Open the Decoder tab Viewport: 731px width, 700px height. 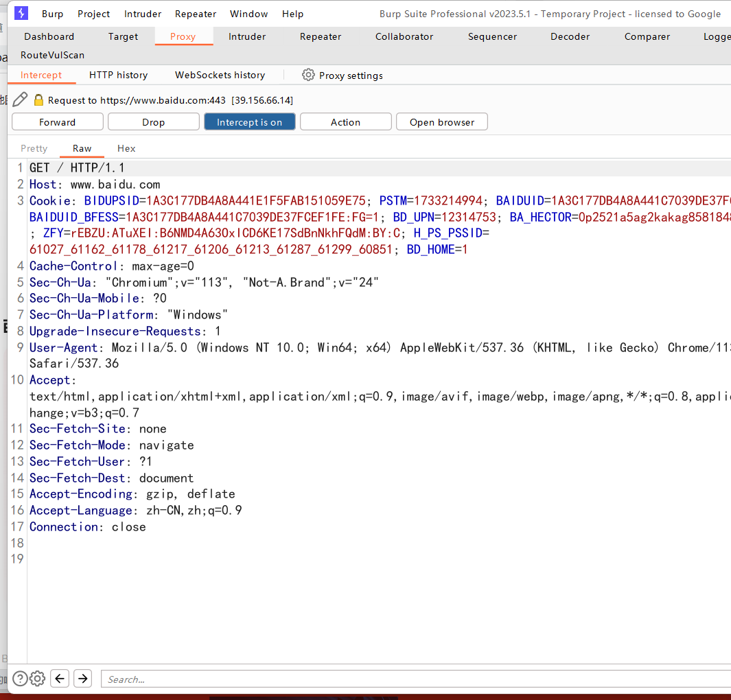tap(570, 36)
